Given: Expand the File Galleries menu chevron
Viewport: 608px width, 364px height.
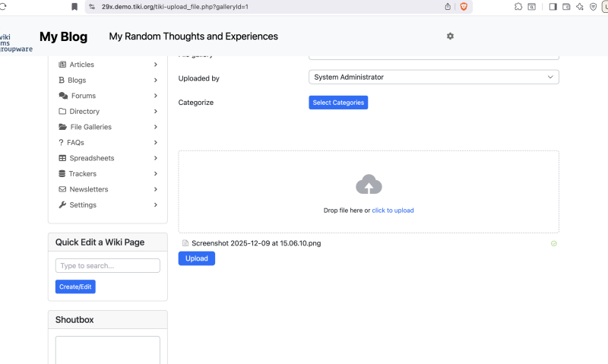Looking at the screenshot, I should click(156, 127).
